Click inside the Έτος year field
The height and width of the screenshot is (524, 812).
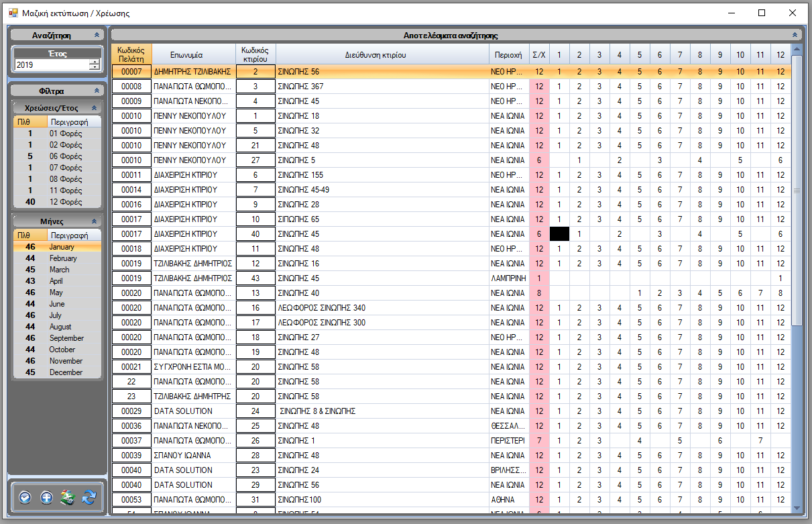tap(50, 65)
